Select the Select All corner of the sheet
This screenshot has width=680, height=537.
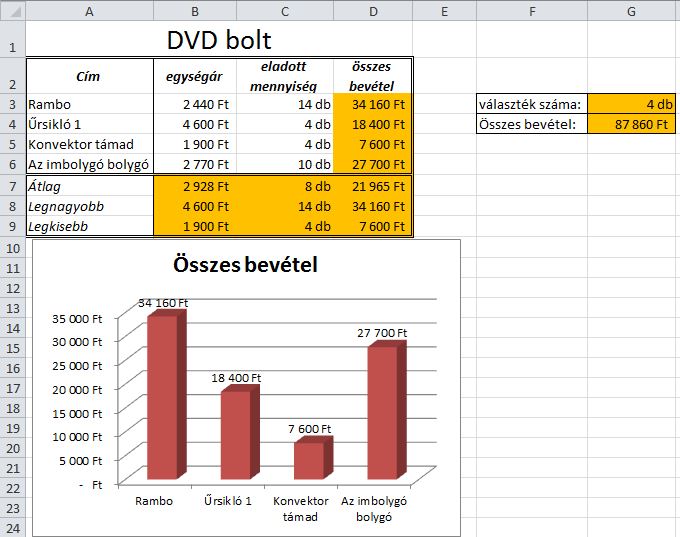pyautogui.click(x=12, y=10)
